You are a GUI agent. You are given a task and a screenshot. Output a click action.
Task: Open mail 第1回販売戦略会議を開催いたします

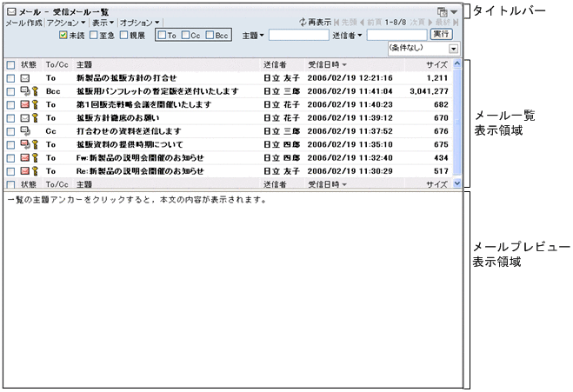click(144, 104)
